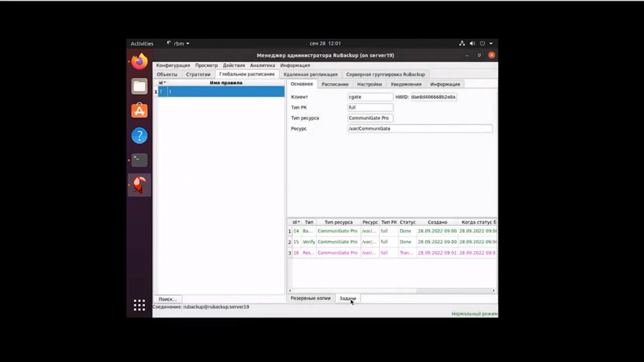Open the Просмотр menu
The image size is (644, 362).
click(206, 65)
